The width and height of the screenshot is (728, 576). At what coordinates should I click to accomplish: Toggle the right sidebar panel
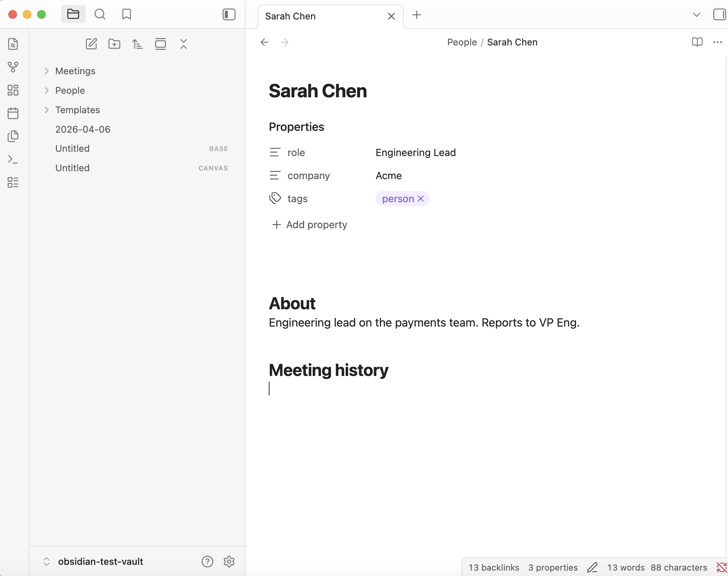(x=719, y=14)
